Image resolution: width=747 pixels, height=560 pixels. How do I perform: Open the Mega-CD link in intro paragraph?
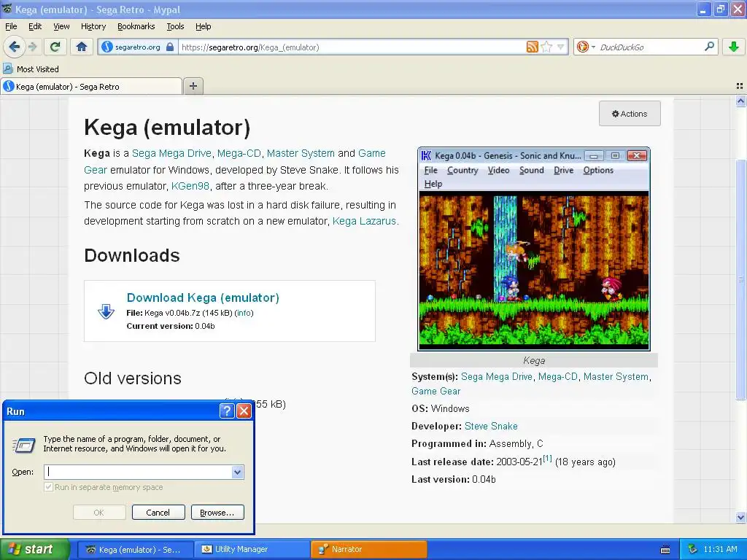coord(239,153)
